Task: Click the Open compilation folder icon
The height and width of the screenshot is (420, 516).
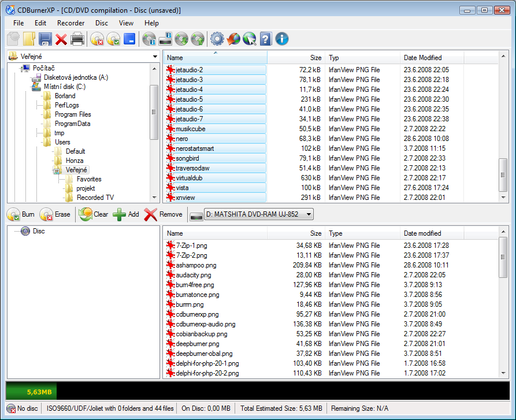Action: [29, 39]
